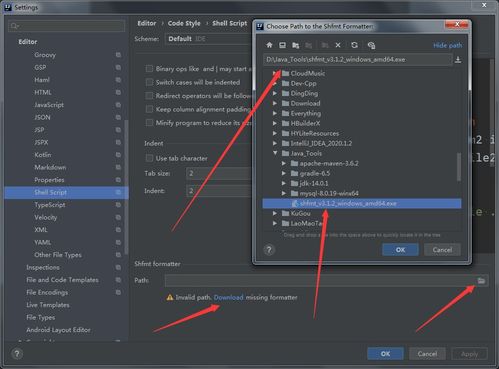Select Properties in the Code Style list

[49, 180]
